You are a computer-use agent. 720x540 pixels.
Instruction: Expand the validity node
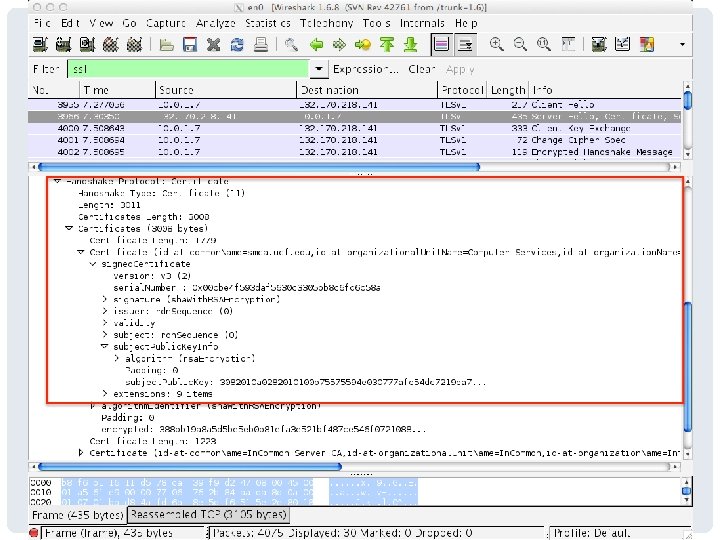pyautogui.click(x=105, y=323)
